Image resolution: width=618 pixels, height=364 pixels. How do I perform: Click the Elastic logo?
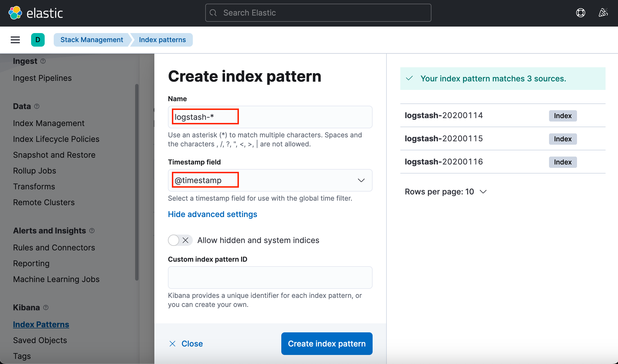15,13
